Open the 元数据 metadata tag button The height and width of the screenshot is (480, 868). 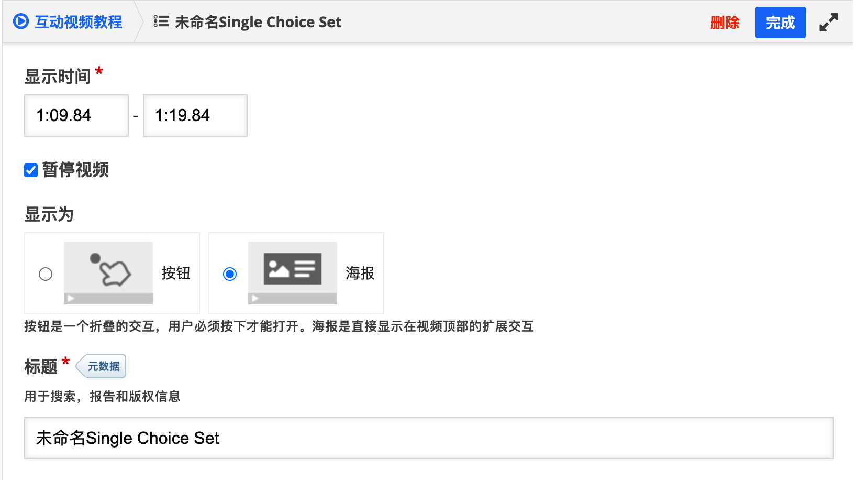[x=102, y=366]
